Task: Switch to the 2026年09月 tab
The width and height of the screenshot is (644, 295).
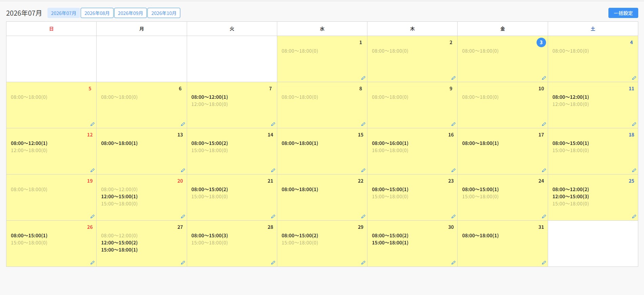Action: [130, 13]
